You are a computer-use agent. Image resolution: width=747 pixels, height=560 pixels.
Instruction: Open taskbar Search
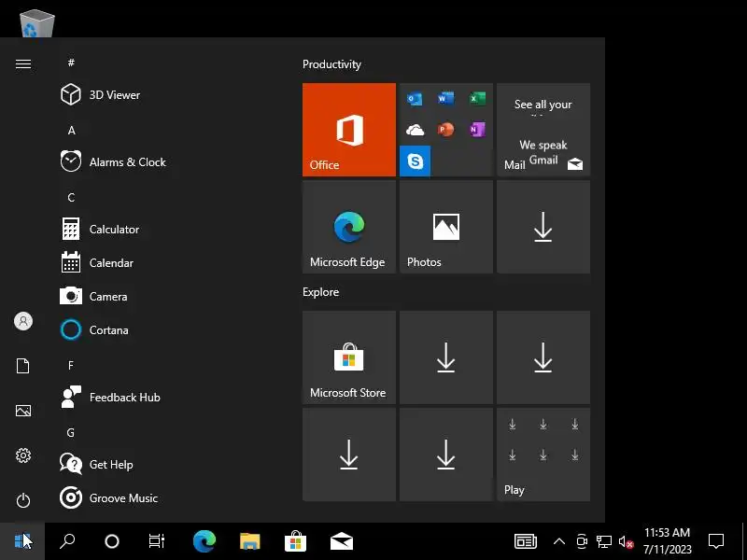[x=67, y=541]
